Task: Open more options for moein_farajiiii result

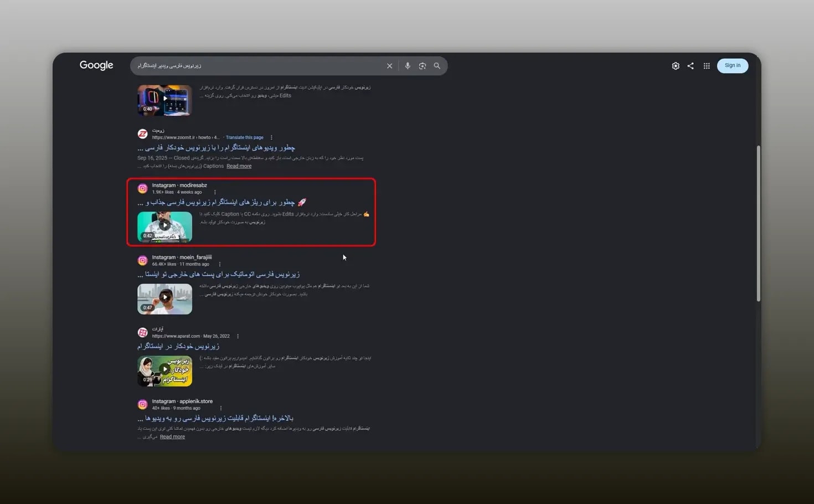Action: (220, 264)
